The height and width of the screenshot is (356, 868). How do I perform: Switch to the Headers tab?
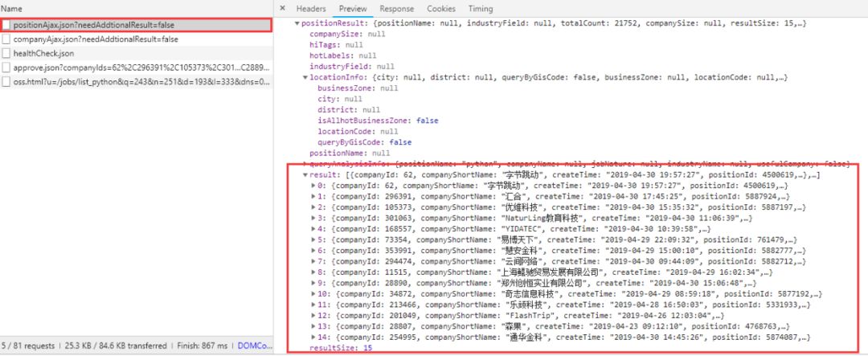coord(311,9)
